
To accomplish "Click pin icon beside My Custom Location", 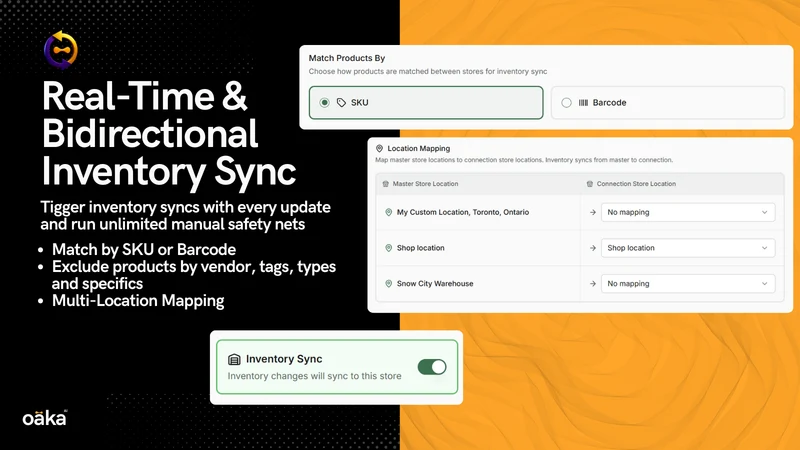I will tap(388, 212).
